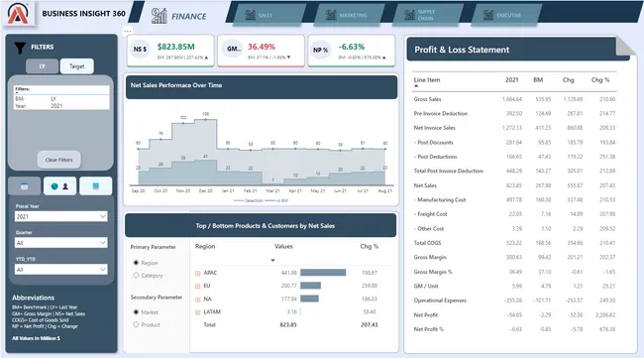Expand the NA region row
This screenshot has width=644, height=358.
tap(197, 299)
